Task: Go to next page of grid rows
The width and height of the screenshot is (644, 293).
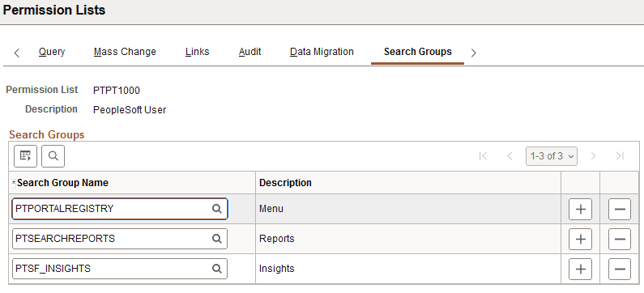Action: pos(593,156)
